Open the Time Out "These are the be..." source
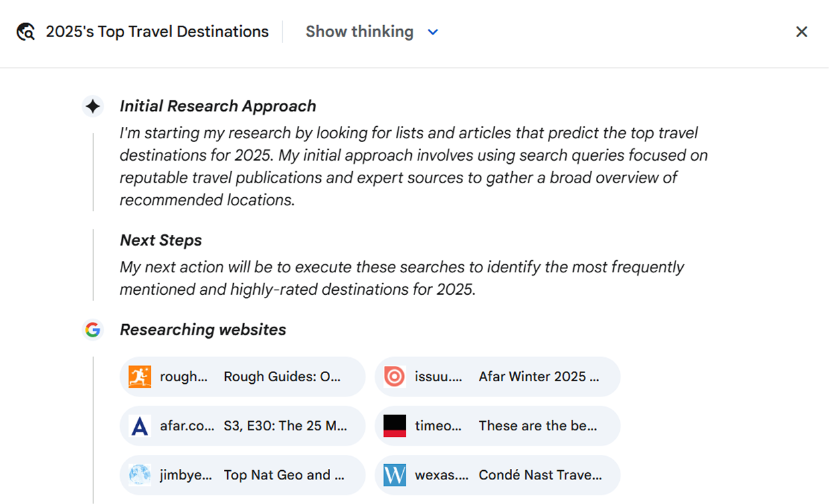829x504 pixels. click(537, 426)
